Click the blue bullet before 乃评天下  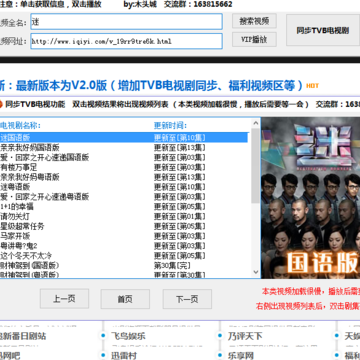(x=220, y=336)
